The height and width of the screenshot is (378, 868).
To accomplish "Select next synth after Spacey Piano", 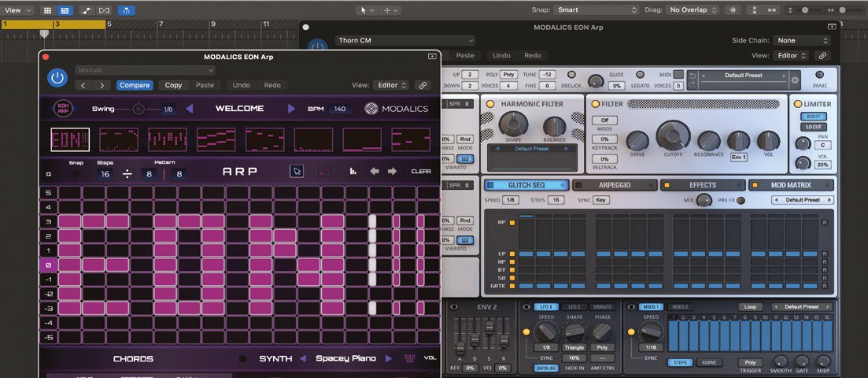I will [389, 358].
